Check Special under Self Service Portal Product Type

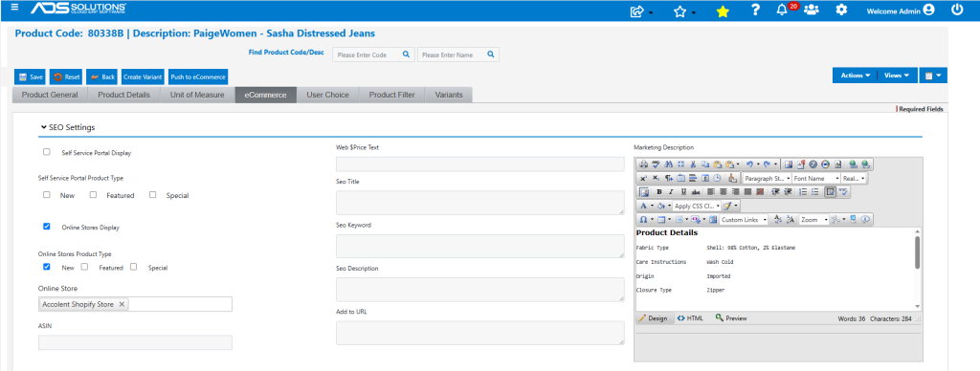click(152, 195)
